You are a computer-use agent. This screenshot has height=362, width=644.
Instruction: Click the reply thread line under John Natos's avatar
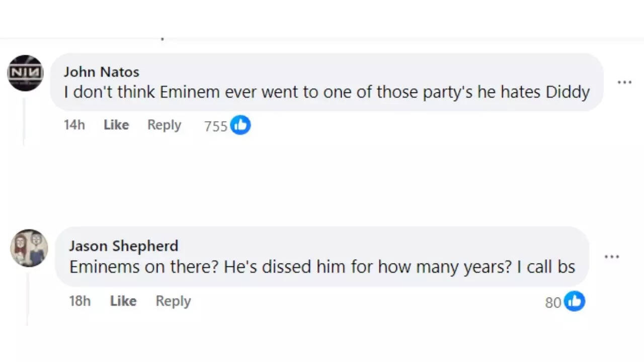point(24,121)
